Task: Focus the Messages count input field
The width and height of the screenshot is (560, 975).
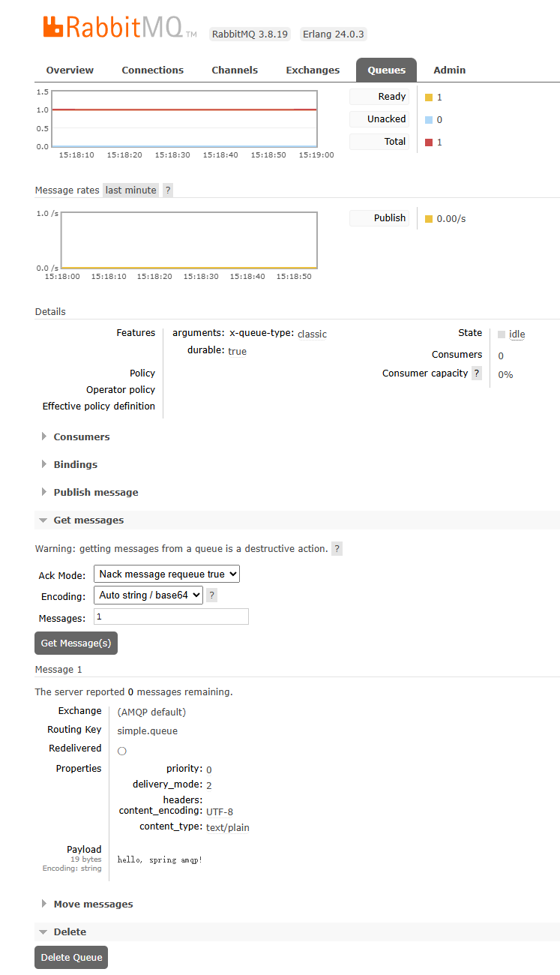Action: (171, 616)
